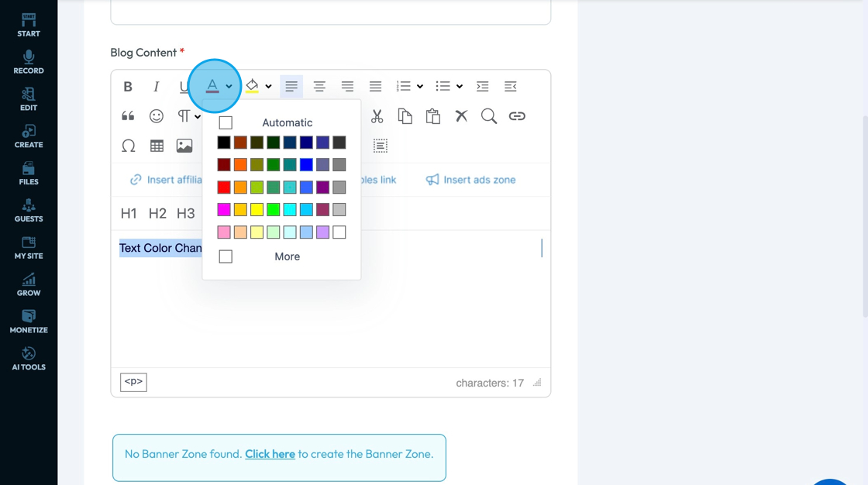The width and height of the screenshot is (868, 485).
Task: Pick the black color swatch
Action: [224, 143]
